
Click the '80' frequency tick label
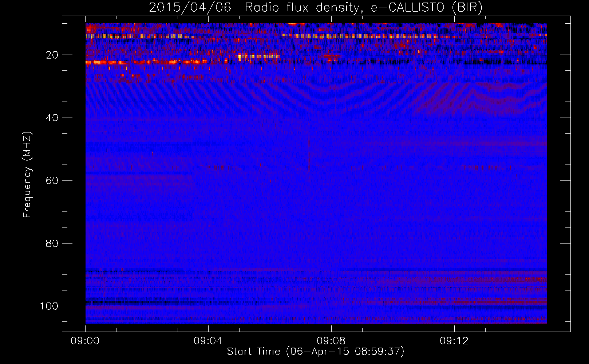tap(52, 243)
